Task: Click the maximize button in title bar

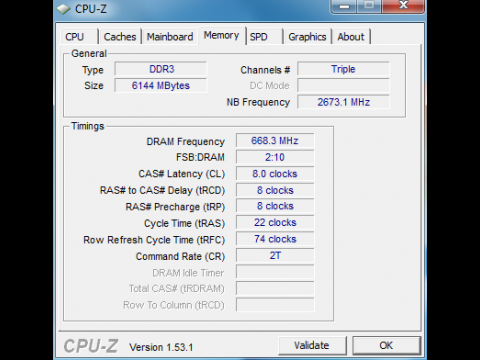Action: click(x=369, y=6)
